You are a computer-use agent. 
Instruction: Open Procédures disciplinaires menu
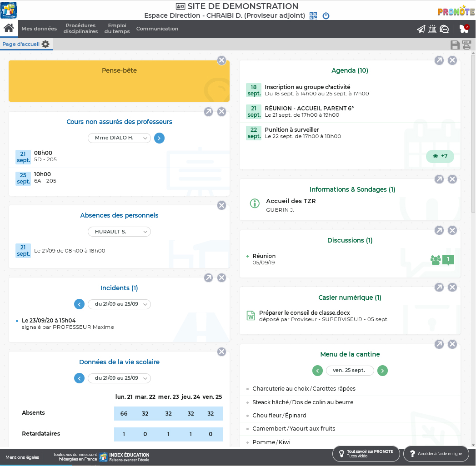(80, 29)
